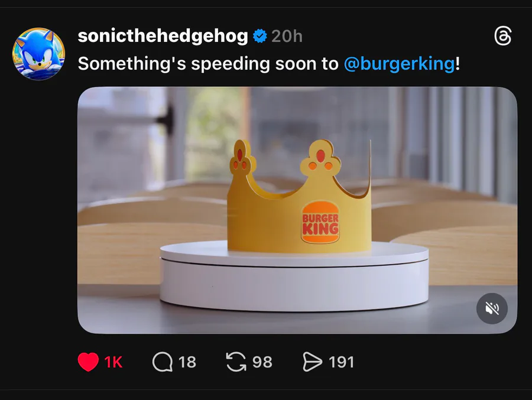
Task: Click the 191 shares count
Action: click(341, 362)
